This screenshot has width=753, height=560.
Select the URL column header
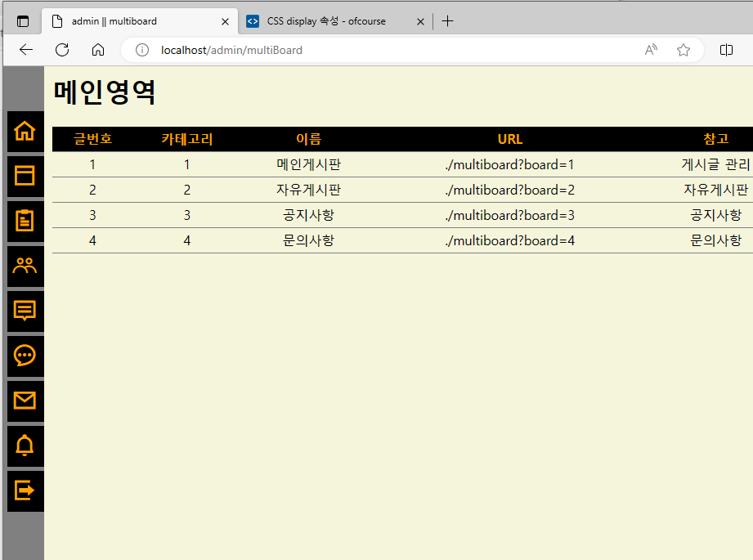[509, 139]
